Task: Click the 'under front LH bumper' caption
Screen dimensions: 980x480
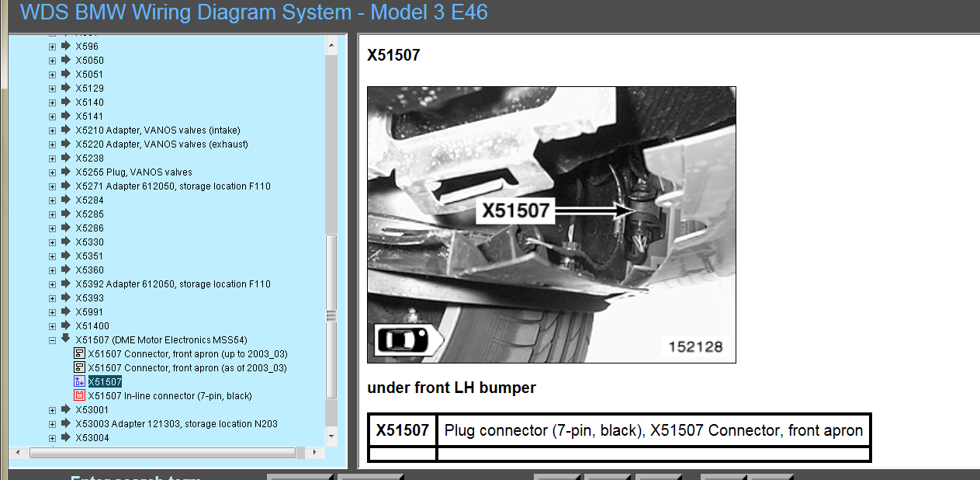Action: click(452, 388)
